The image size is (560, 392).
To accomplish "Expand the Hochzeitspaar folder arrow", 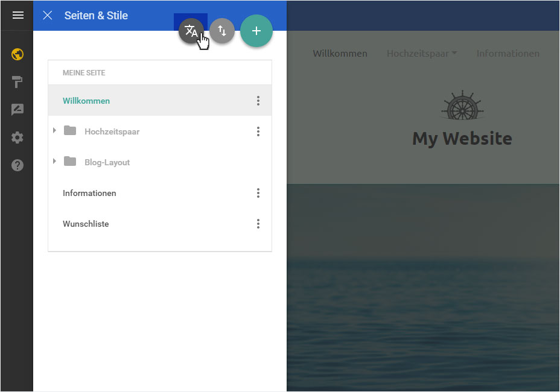I will [54, 130].
